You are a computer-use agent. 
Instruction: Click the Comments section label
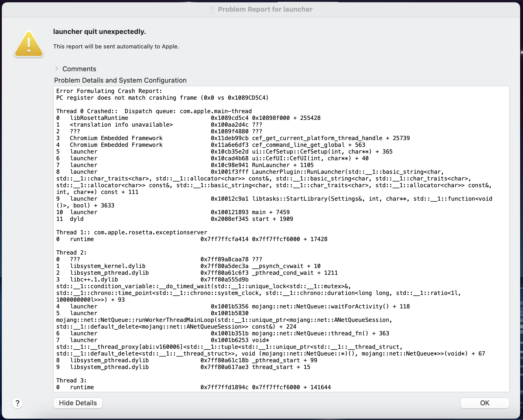pyautogui.click(x=79, y=69)
